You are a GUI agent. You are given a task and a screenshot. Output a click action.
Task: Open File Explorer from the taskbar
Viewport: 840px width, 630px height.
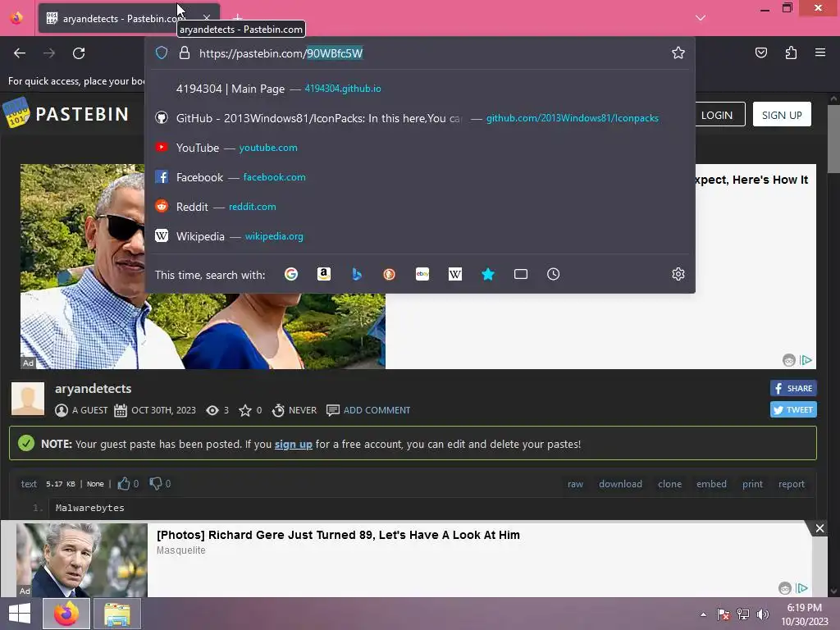click(117, 614)
